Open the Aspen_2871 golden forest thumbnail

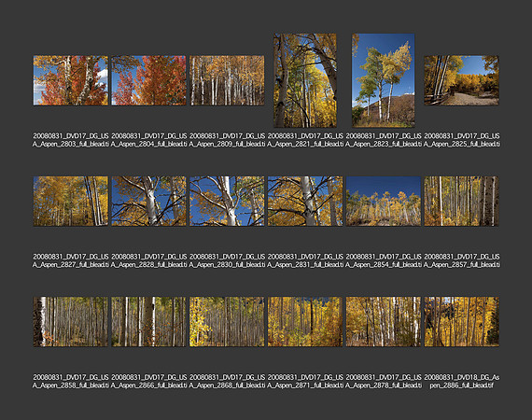(305, 322)
